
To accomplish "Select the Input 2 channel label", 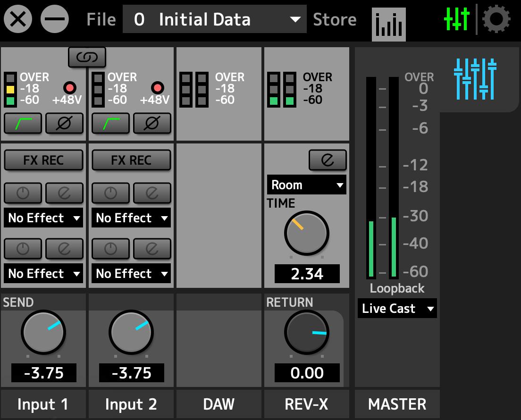I will click(x=131, y=404).
